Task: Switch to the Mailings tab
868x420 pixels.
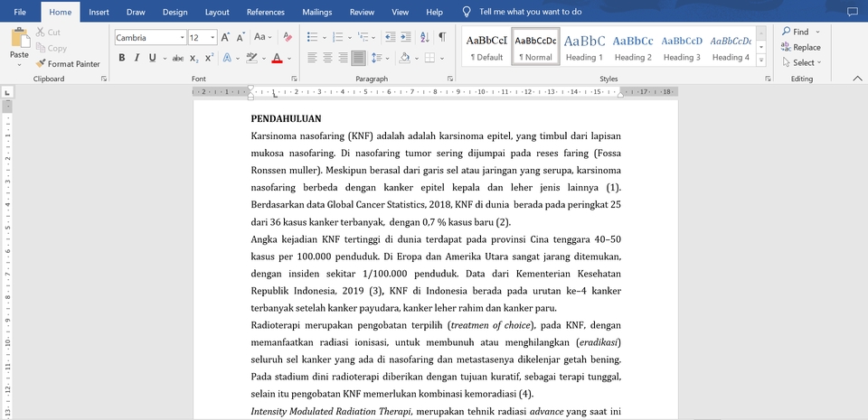Action: 317,12
